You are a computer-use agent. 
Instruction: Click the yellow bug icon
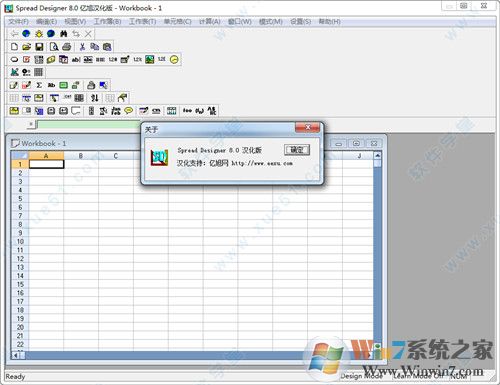(x=39, y=34)
